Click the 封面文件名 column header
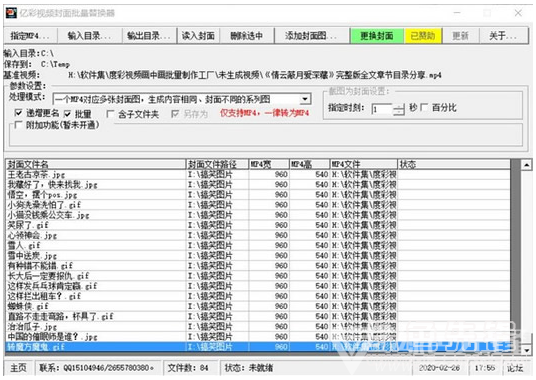This screenshot has height=380, width=536. [96, 164]
